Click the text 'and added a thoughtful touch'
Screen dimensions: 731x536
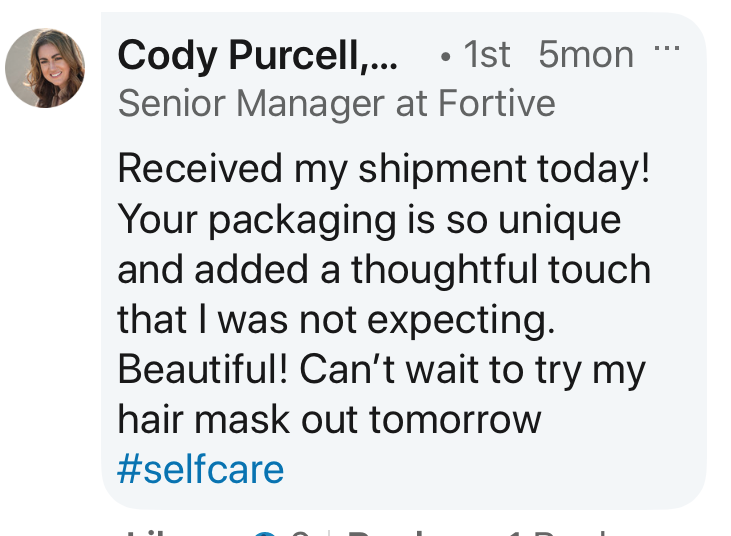click(x=384, y=269)
